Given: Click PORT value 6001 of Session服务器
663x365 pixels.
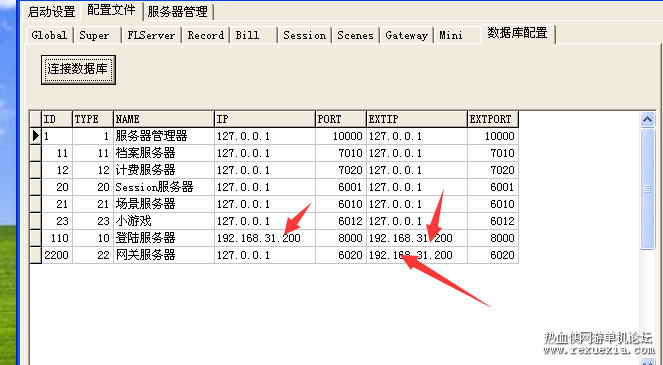Looking at the screenshot, I should pyautogui.click(x=341, y=187).
